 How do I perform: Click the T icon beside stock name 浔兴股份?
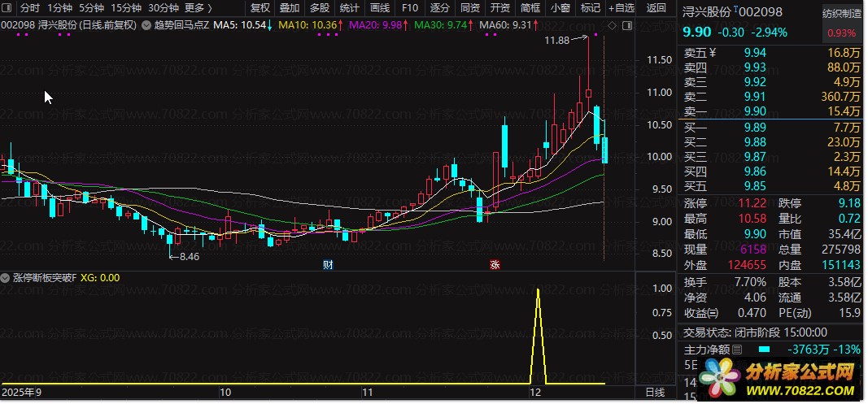click(x=735, y=10)
